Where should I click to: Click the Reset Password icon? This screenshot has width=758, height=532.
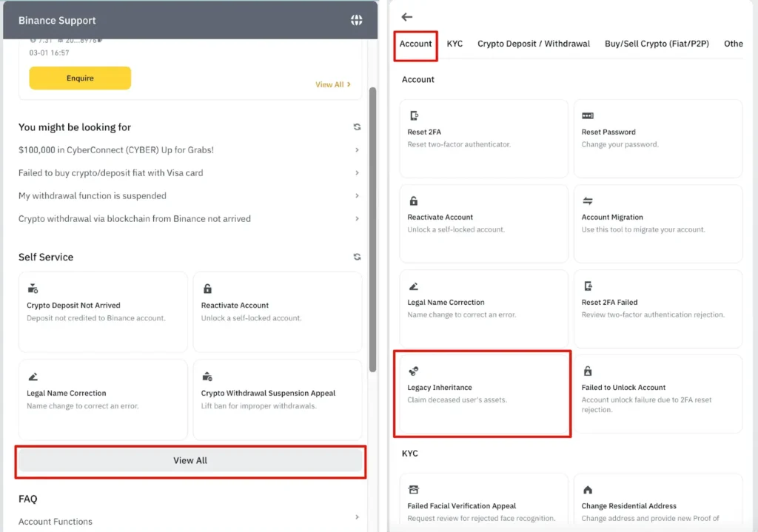(x=588, y=116)
